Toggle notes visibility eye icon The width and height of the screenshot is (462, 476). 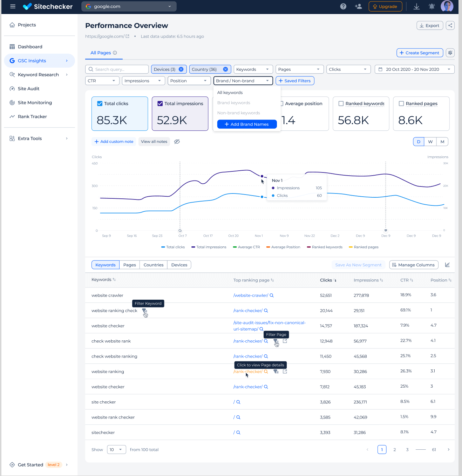177,142
